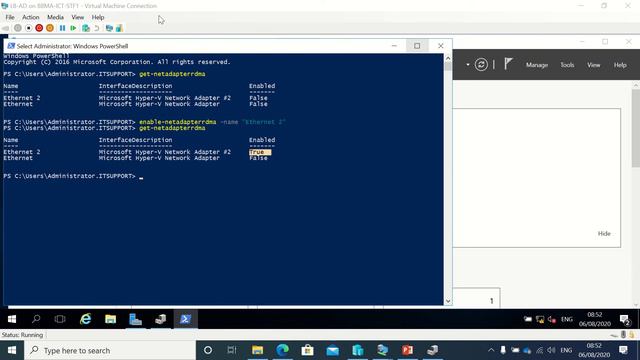Open the Media menu
640x360 pixels.
pos(55,17)
